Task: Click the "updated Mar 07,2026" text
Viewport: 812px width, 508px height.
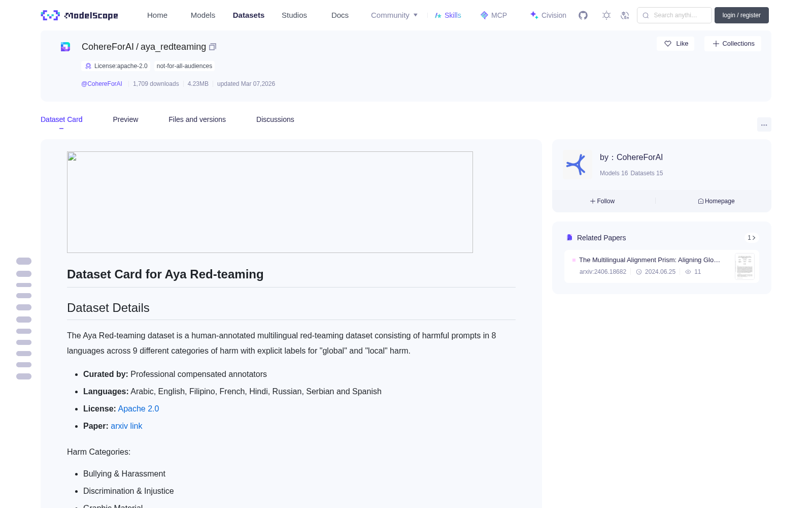Action: tap(246, 84)
